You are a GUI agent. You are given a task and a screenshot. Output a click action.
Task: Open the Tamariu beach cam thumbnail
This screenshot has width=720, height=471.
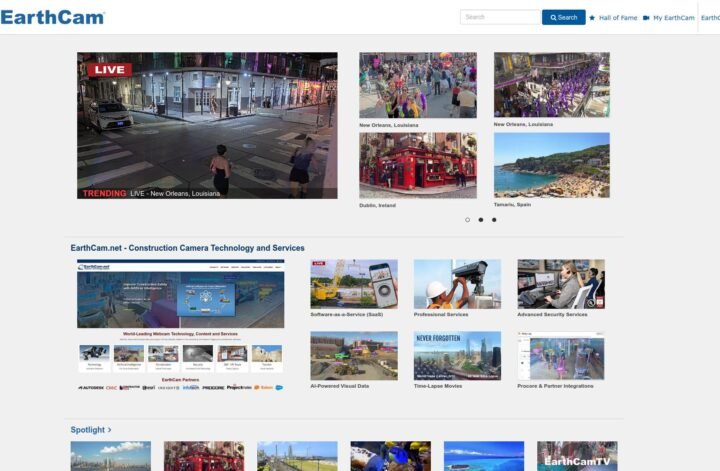[x=551, y=165]
